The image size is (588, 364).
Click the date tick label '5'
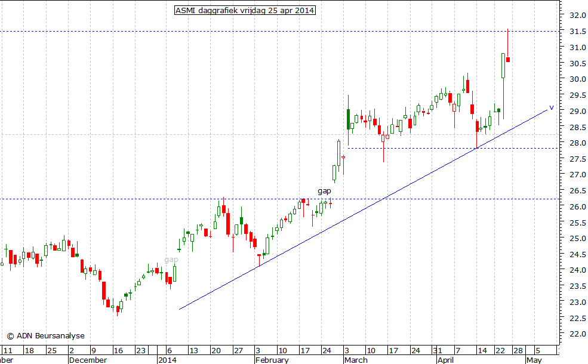pyautogui.click(x=538, y=351)
